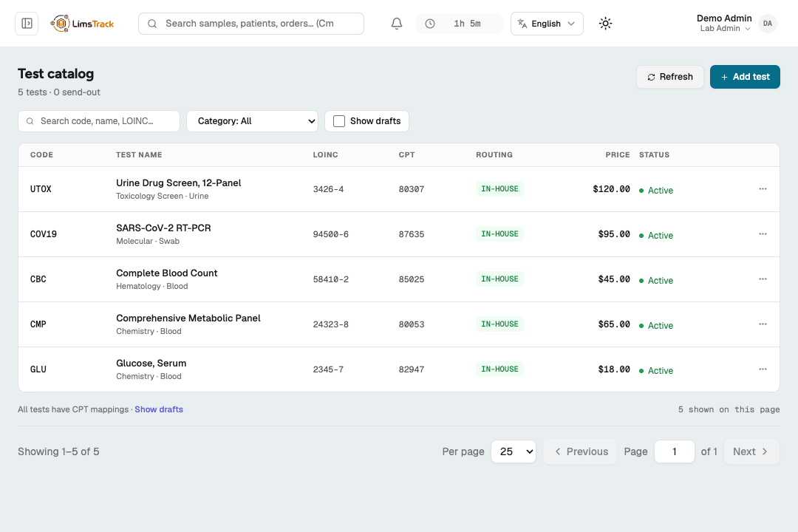This screenshot has height=532, width=798.
Task: Click the ROUTING column header
Action: pyautogui.click(x=494, y=154)
